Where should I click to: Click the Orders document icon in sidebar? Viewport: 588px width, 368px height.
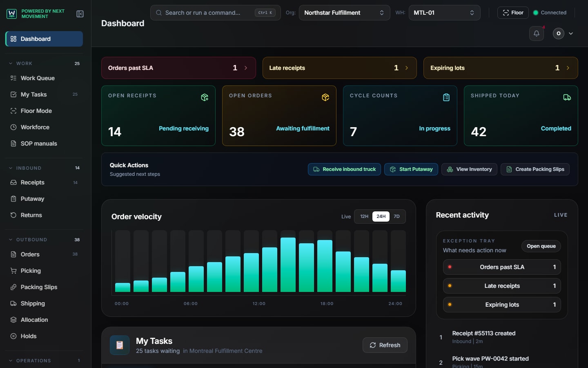[x=13, y=254]
